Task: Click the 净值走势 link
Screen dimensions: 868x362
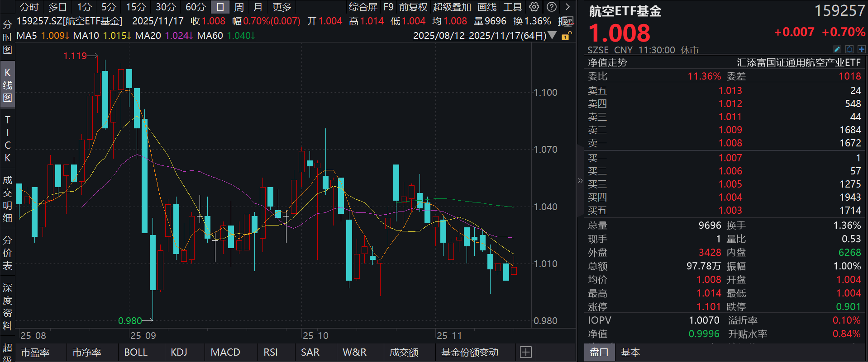Action: coord(607,63)
